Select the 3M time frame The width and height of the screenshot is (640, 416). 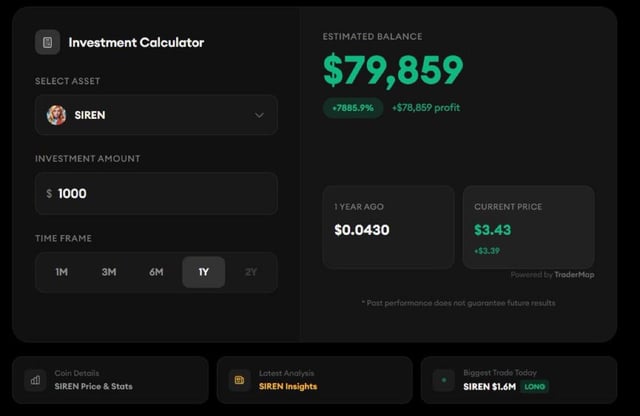click(x=109, y=272)
